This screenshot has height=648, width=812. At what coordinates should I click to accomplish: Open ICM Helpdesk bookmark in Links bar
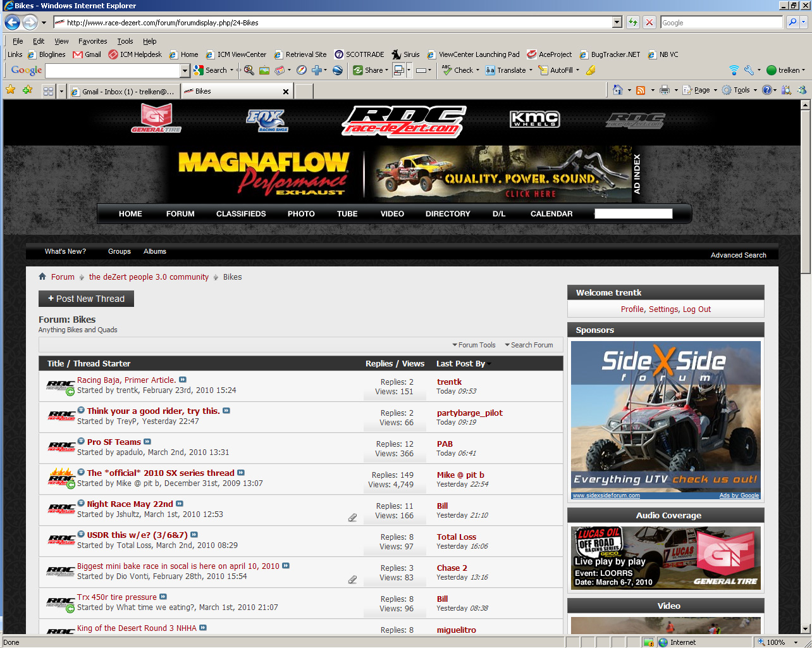click(135, 54)
